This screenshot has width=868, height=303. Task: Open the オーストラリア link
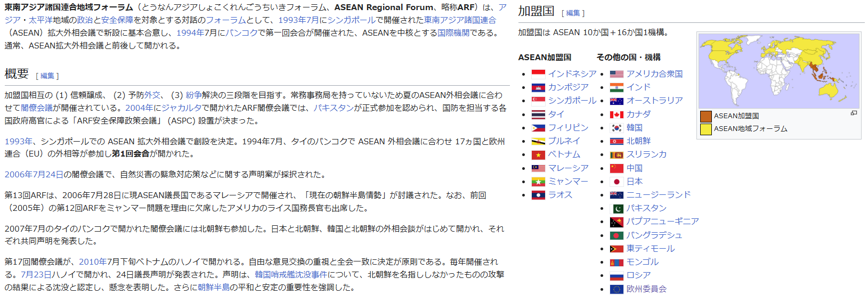654,101
